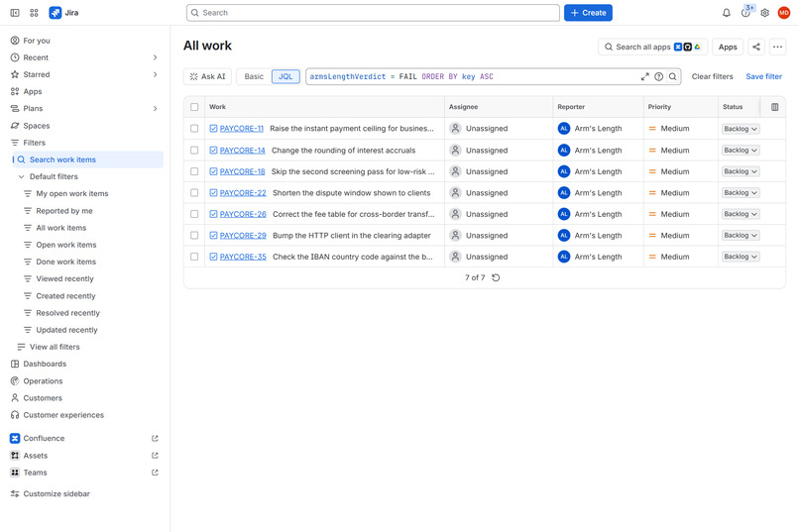The image size is (799, 532).
Task: Refresh results icon next to 7 of 7
Action: pos(496,277)
